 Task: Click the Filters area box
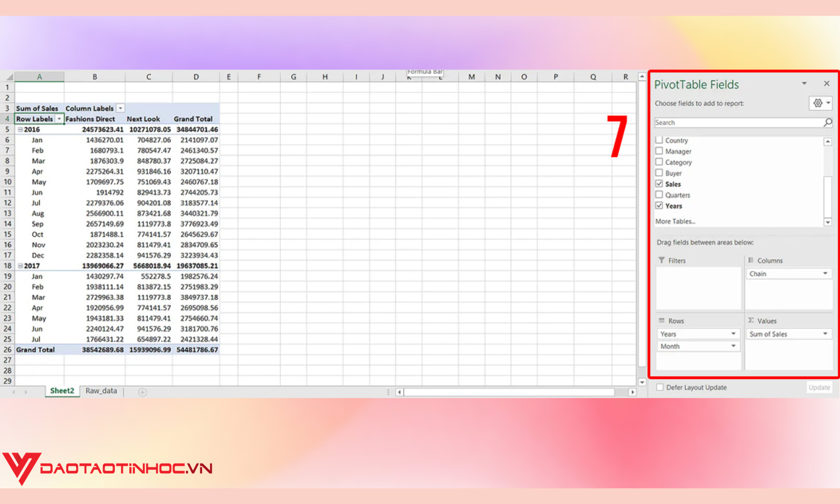(x=699, y=288)
